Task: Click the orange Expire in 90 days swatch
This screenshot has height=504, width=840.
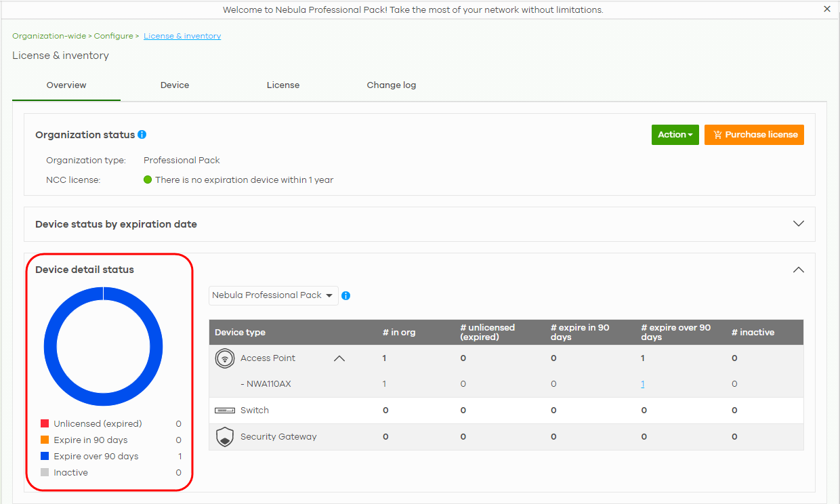Action: pos(45,440)
